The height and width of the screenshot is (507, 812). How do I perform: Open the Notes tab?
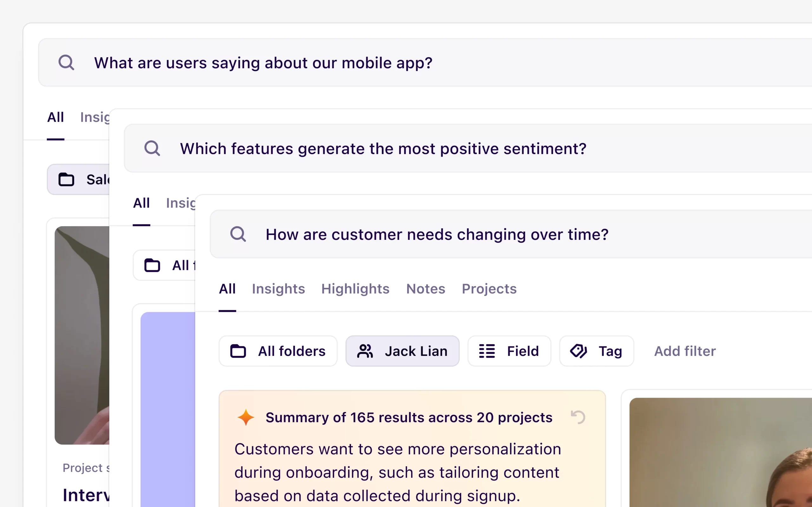[425, 289]
